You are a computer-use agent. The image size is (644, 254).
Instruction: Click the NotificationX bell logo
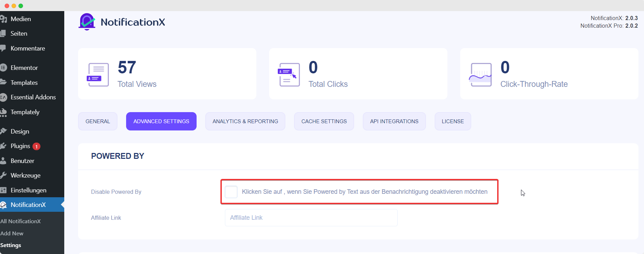[x=87, y=22]
